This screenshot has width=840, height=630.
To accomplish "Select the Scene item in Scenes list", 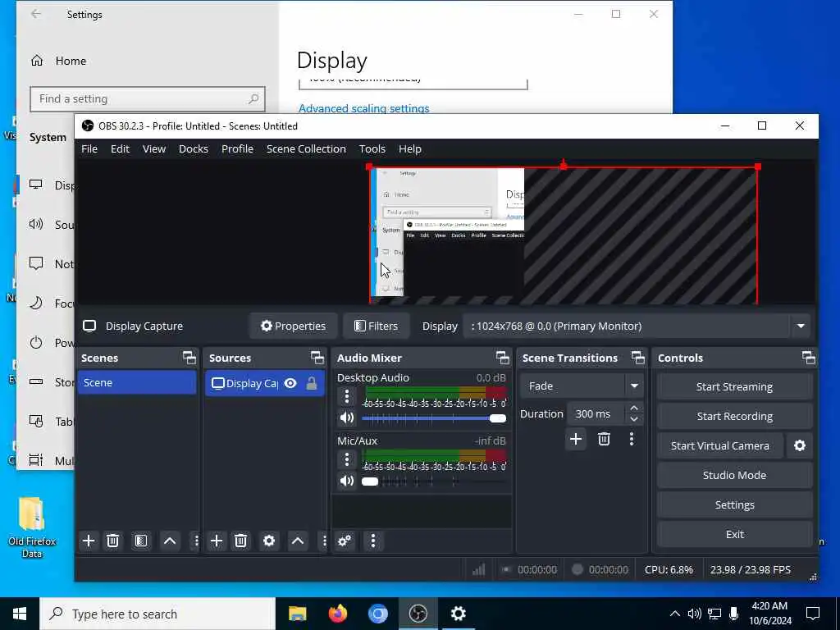I will click(x=137, y=382).
